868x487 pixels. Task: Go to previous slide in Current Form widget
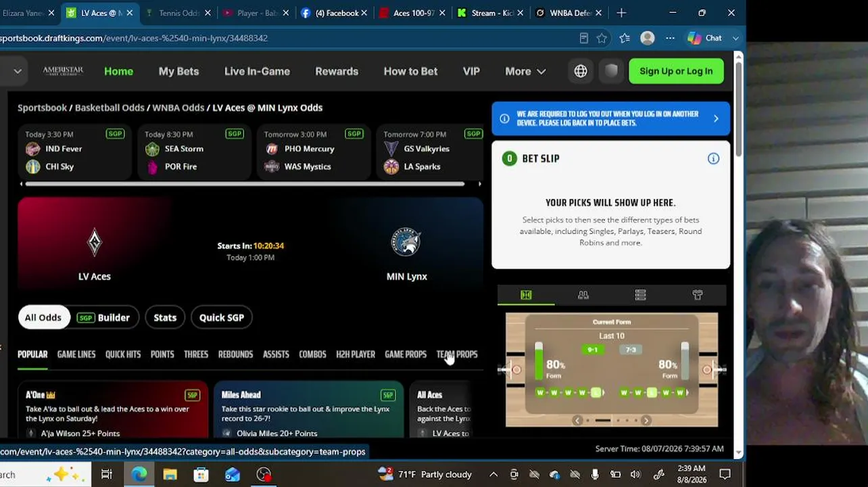[x=577, y=421]
